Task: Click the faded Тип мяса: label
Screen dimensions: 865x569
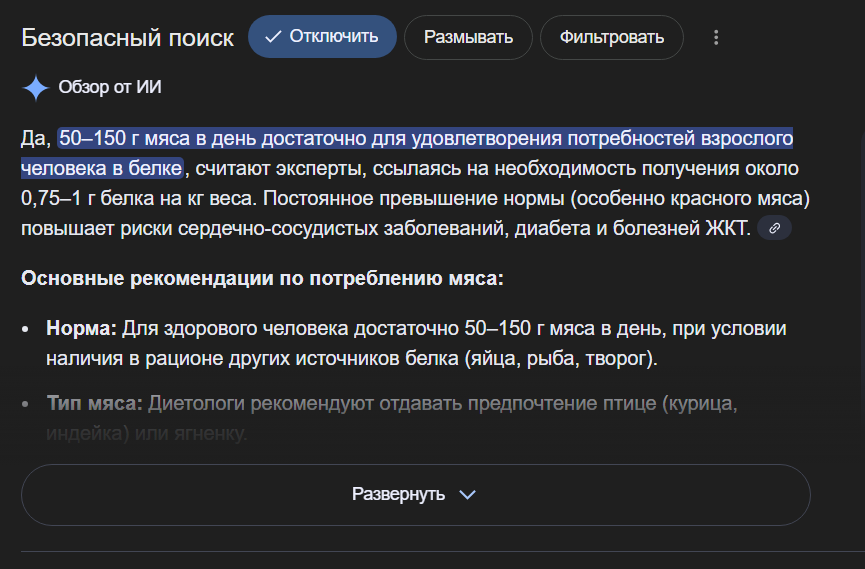Action: [94, 405]
